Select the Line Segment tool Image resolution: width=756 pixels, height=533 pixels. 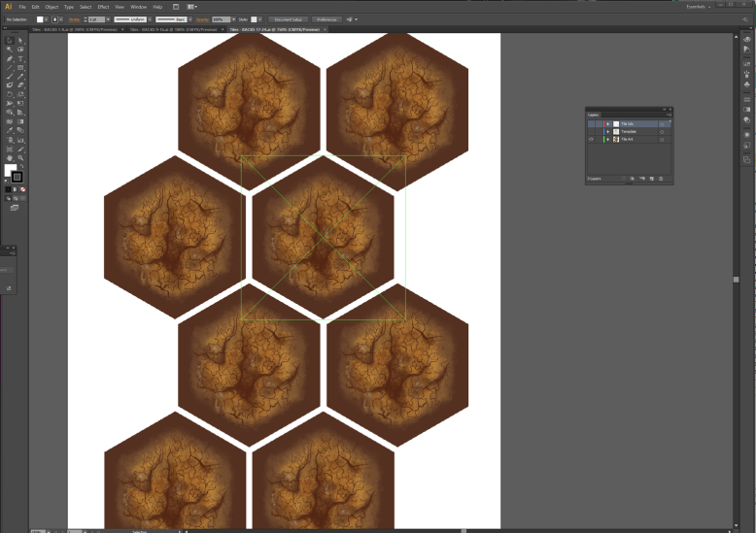(9, 68)
